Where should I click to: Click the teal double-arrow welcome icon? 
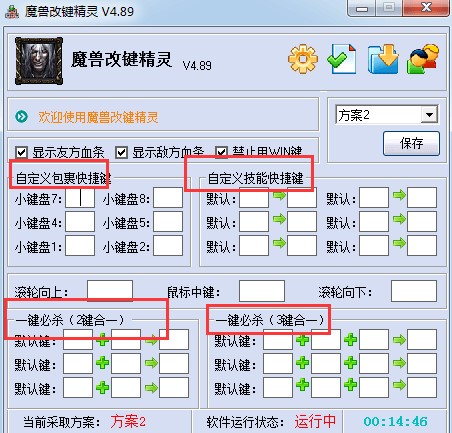[22, 117]
